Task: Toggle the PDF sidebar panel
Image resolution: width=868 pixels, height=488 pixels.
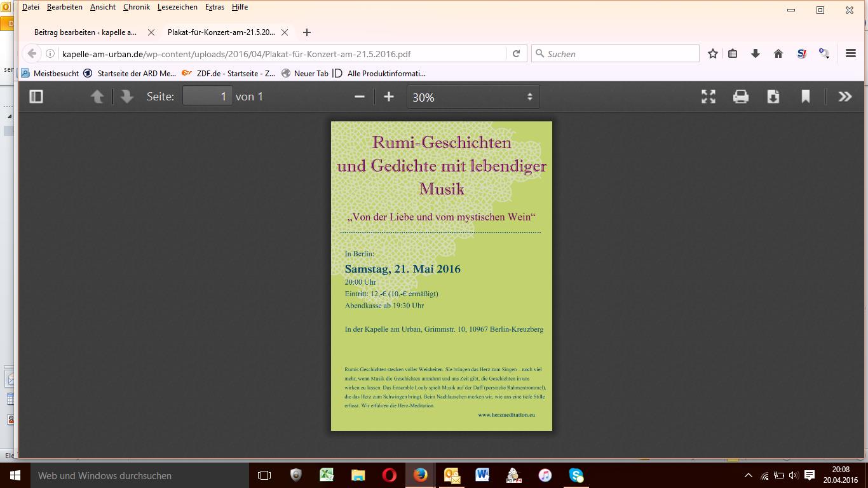Action: click(36, 97)
